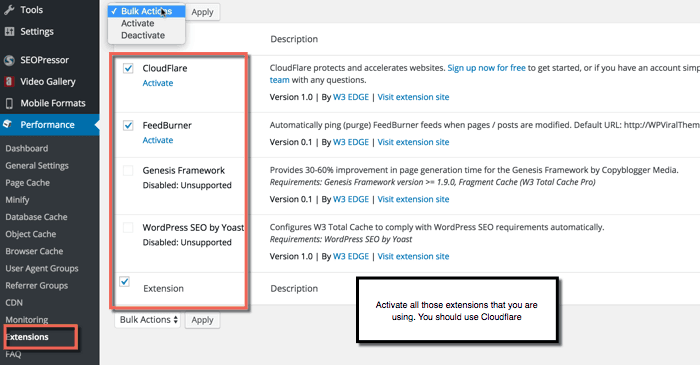Viewport: 700px width, 365px height.
Task: Open the CDN submenu
Action: 14,303
